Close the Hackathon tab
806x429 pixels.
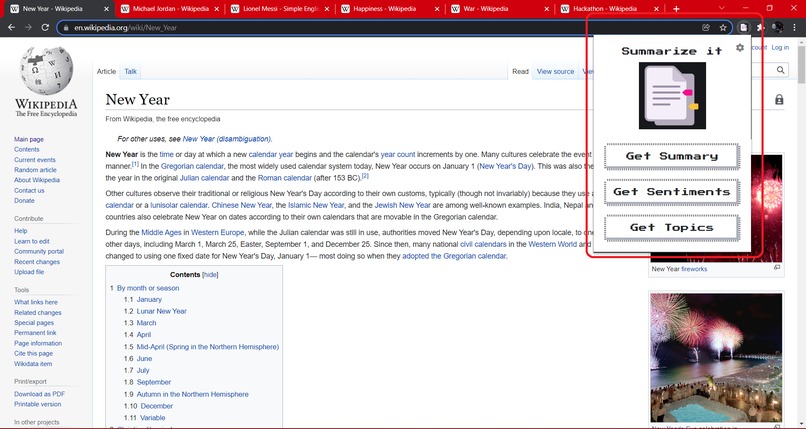coord(656,9)
